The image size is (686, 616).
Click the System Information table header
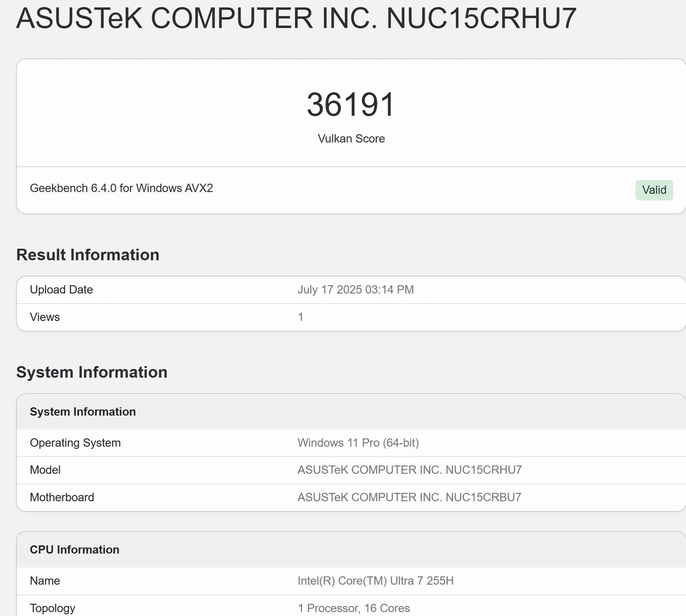click(x=83, y=412)
